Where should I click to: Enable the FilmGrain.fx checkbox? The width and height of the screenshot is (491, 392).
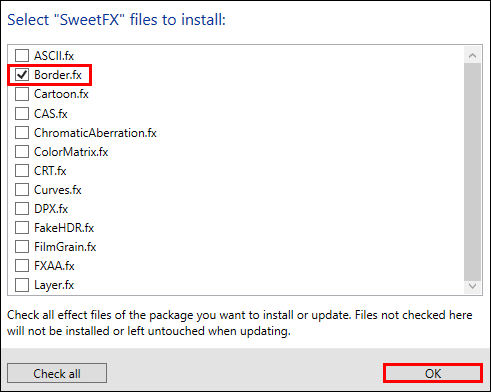click(x=22, y=247)
